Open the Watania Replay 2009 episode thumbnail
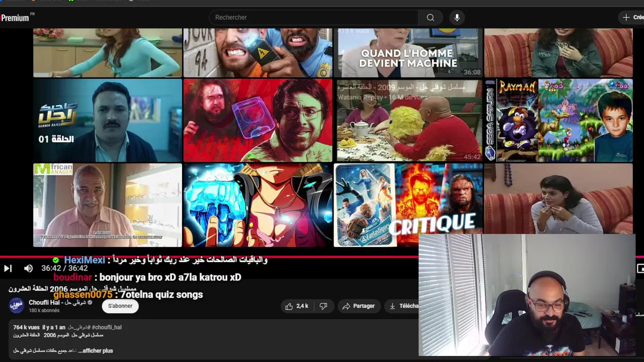 coord(408,120)
